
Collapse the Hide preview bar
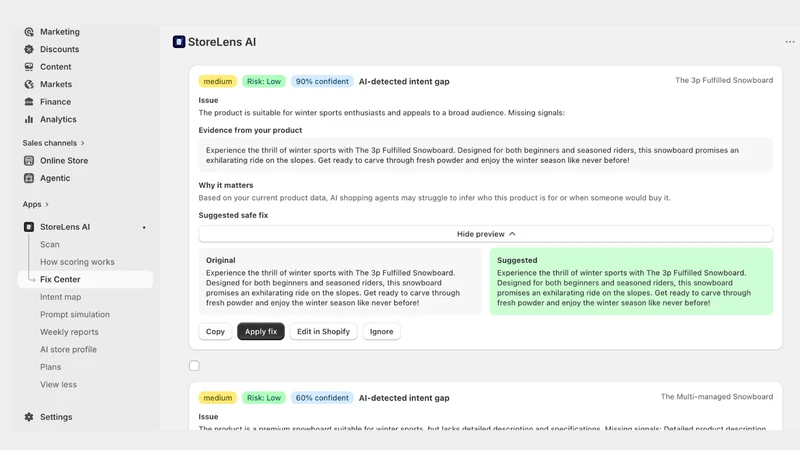pyautogui.click(x=486, y=234)
